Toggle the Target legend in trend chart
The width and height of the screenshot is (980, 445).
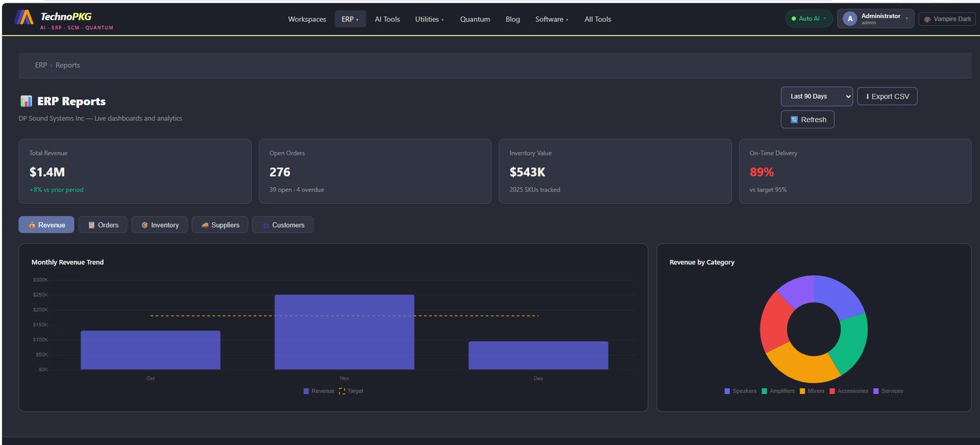coord(351,391)
